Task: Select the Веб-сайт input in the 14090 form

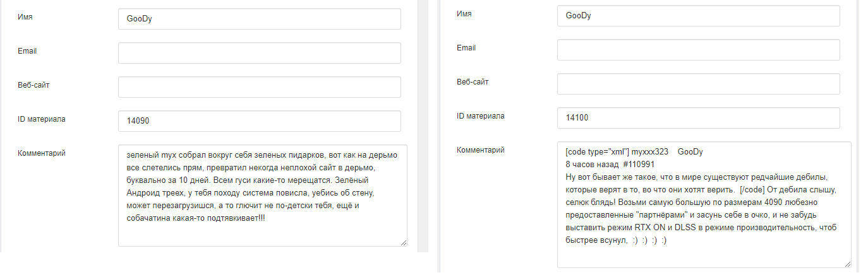Action: 259,87
